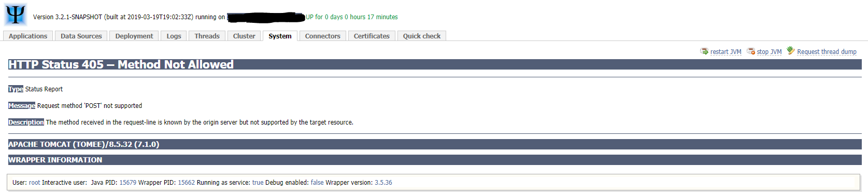Click the running as service value 'true'
This screenshot has width=868, height=192.
pos(258,183)
